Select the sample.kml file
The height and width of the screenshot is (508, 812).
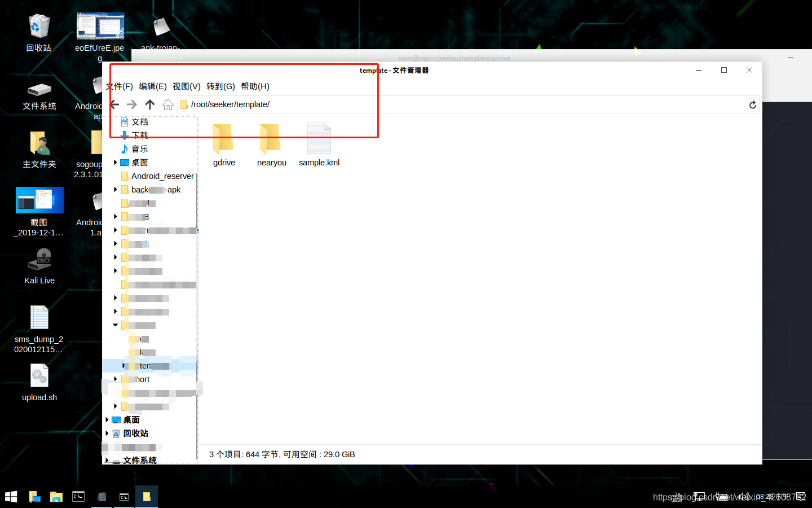(x=319, y=145)
